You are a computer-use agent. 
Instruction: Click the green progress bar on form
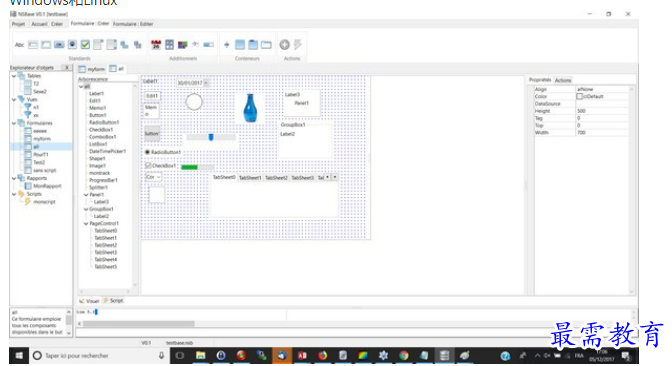[x=197, y=167]
